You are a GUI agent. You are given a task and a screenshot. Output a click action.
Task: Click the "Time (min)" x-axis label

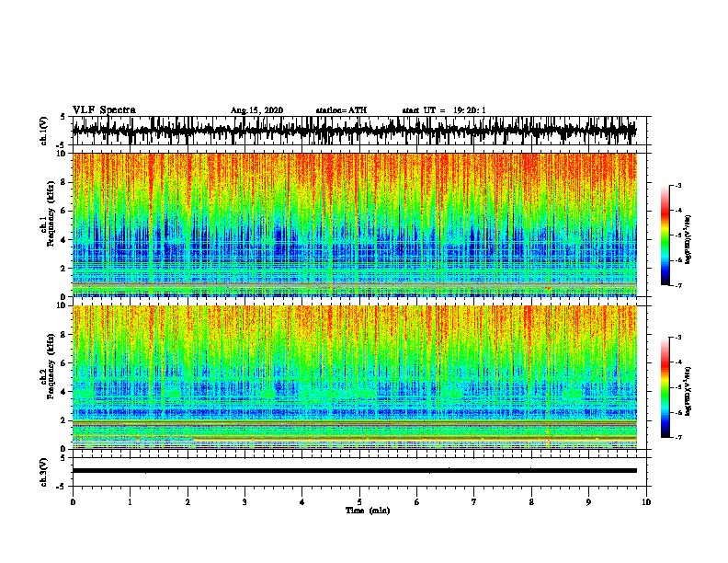[368, 511]
